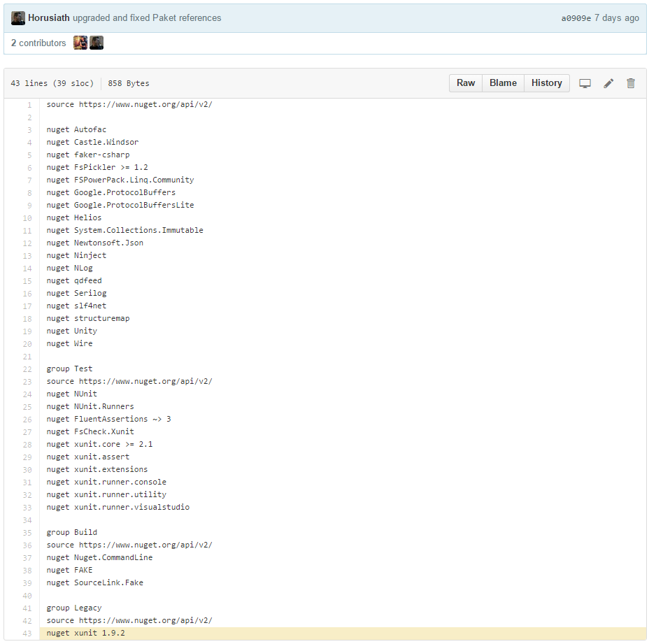Click the 'nuget NUnit' line
The width and height of the screenshot is (649, 644).
pyautogui.click(x=72, y=394)
